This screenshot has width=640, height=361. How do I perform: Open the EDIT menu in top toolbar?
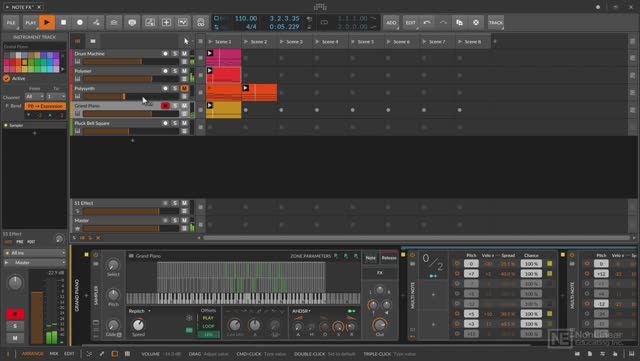(x=411, y=22)
